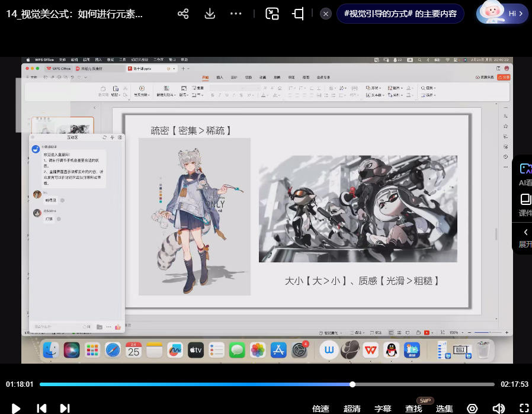Open the AI看 panel in the right sidebar
The width and height of the screenshot is (532, 414).
[524, 174]
